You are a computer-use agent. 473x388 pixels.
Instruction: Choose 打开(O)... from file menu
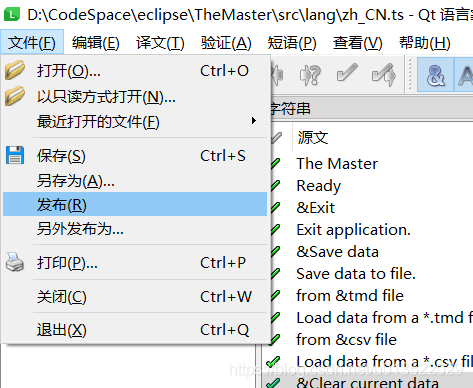click(135, 71)
